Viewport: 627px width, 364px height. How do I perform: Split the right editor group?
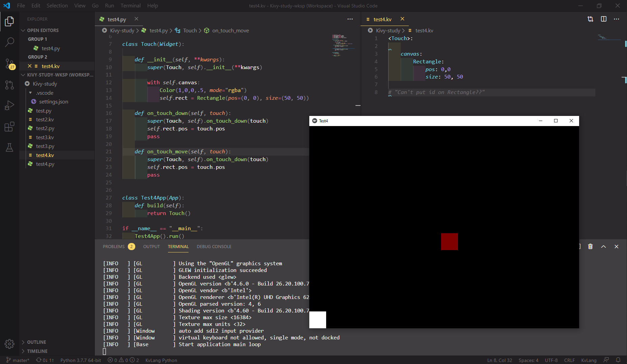604,19
